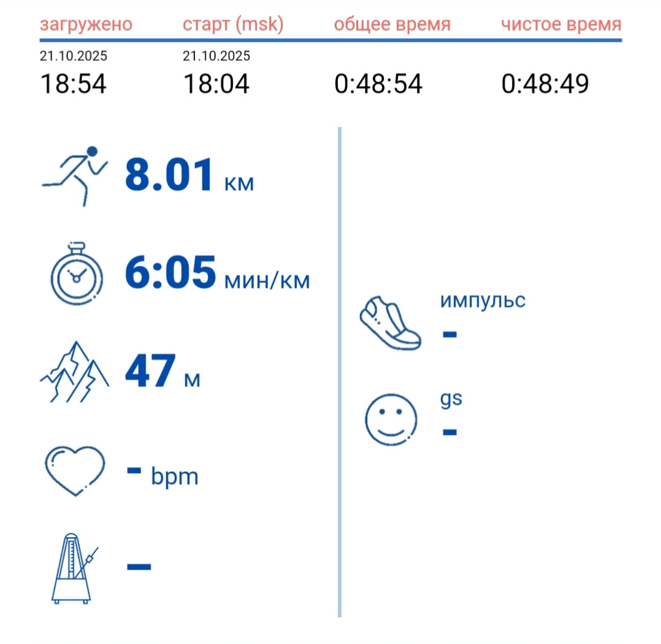Click the 47 м elevation value
661x644 pixels.
click(x=162, y=371)
